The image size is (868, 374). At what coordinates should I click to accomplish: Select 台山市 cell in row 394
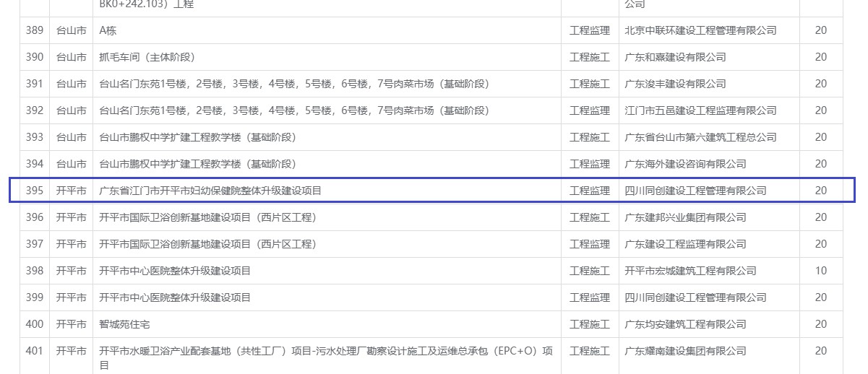point(72,164)
